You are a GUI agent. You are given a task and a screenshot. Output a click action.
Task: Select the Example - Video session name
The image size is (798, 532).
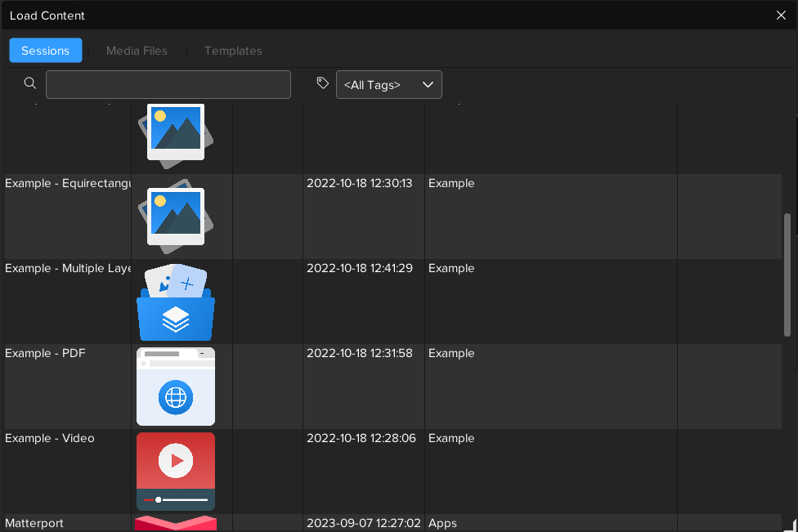tap(50, 439)
